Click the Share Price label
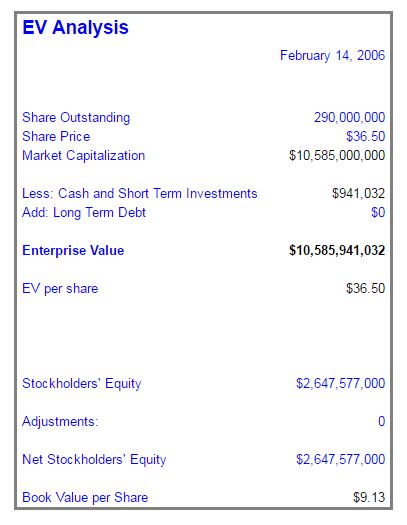 tap(56, 137)
